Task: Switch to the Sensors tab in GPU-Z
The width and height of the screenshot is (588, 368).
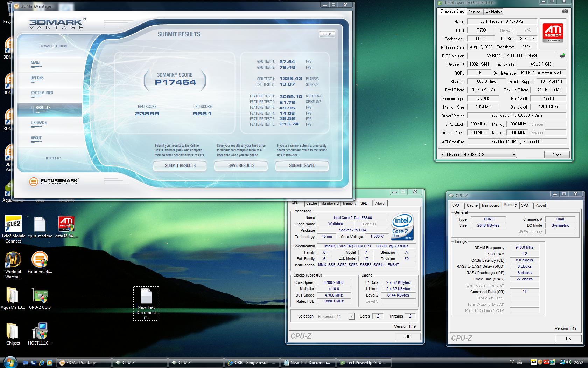Action: 475,12
